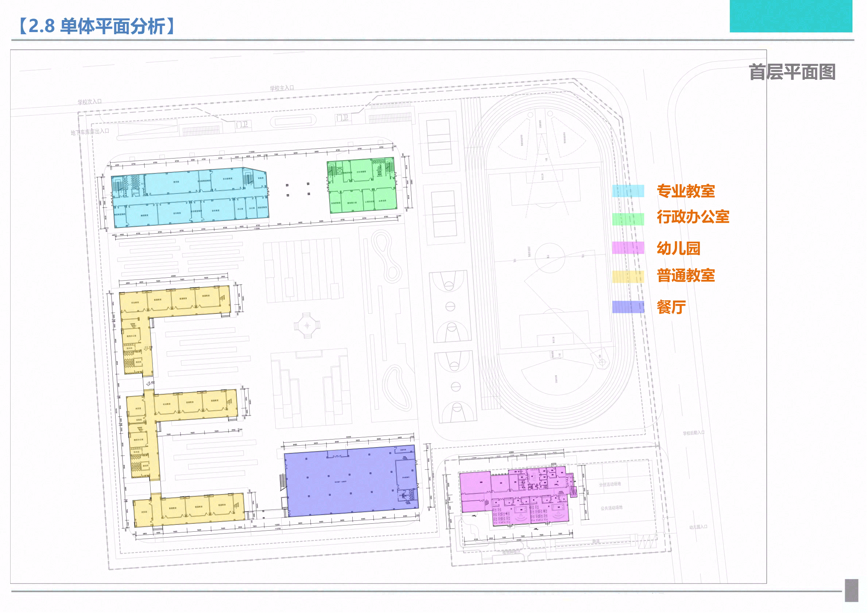868x613 pixels.
Task: Select the green administrative office building
Action: pyautogui.click(x=362, y=186)
